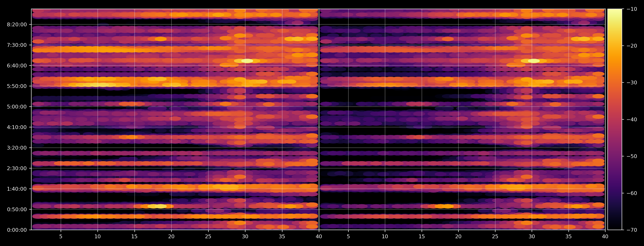
Task: Click x-axis label 5 under right heatmap
Action: click(x=348, y=236)
